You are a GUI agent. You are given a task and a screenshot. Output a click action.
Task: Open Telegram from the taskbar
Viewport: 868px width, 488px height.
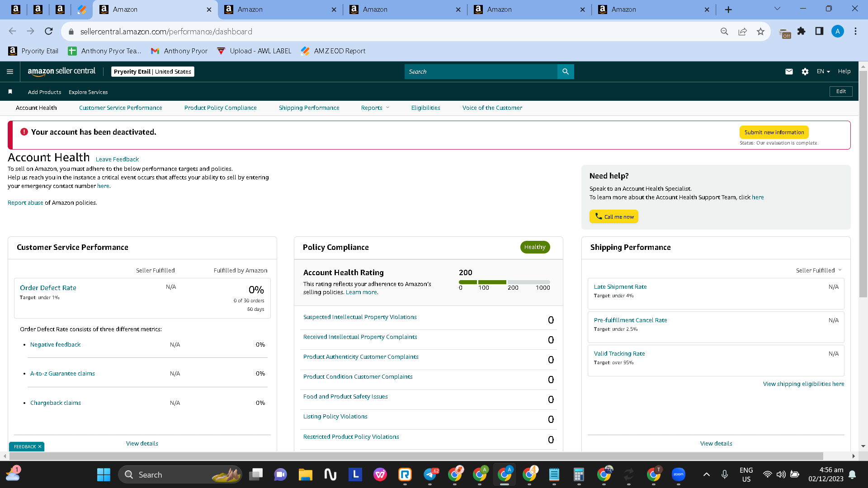[430, 474]
